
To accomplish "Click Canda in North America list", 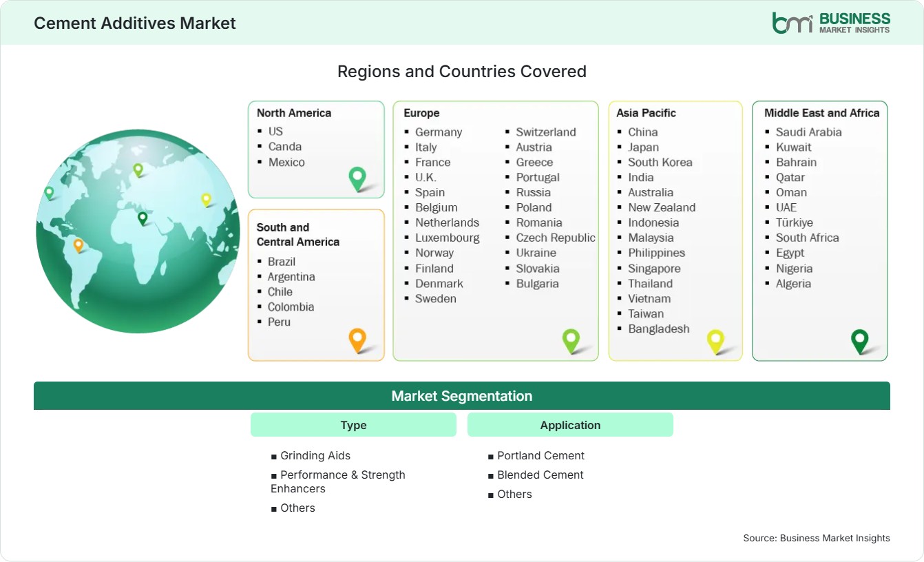I will click(285, 147).
